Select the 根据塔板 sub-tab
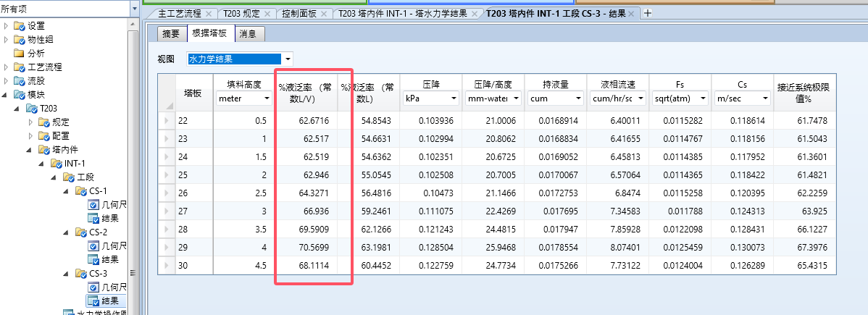 click(210, 33)
